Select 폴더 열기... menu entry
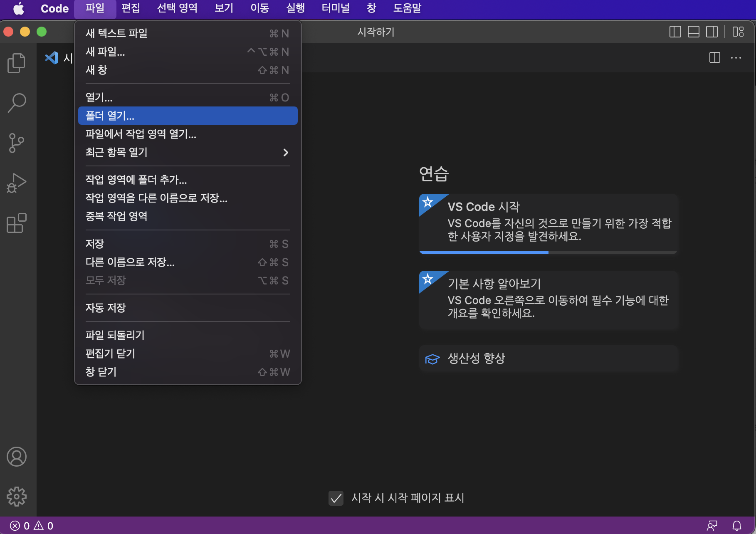Image resolution: width=756 pixels, height=534 pixels. (188, 116)
